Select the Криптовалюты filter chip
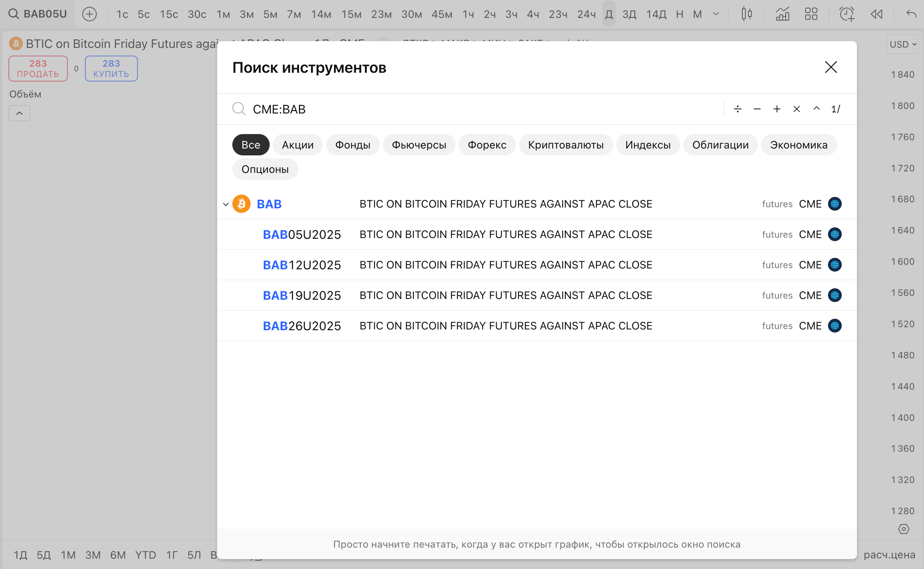Image resolution: width=924 pixels, height=569 pixels. pyautogui.click(x=566, y=145)
